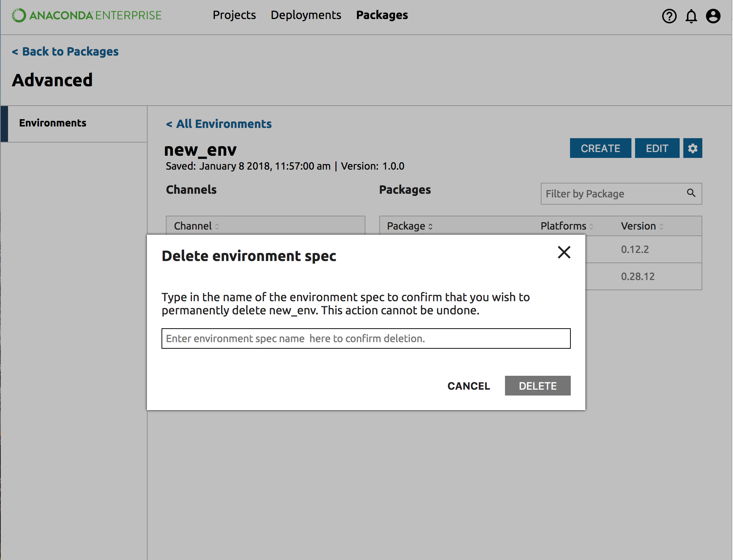Click the gear settings icon button
This screenshot has height=560, width=733.
692,148
